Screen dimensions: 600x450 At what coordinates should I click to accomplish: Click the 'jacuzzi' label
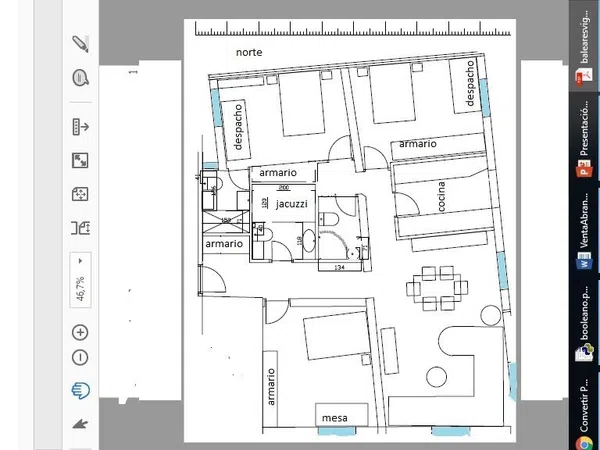point(292,204)
